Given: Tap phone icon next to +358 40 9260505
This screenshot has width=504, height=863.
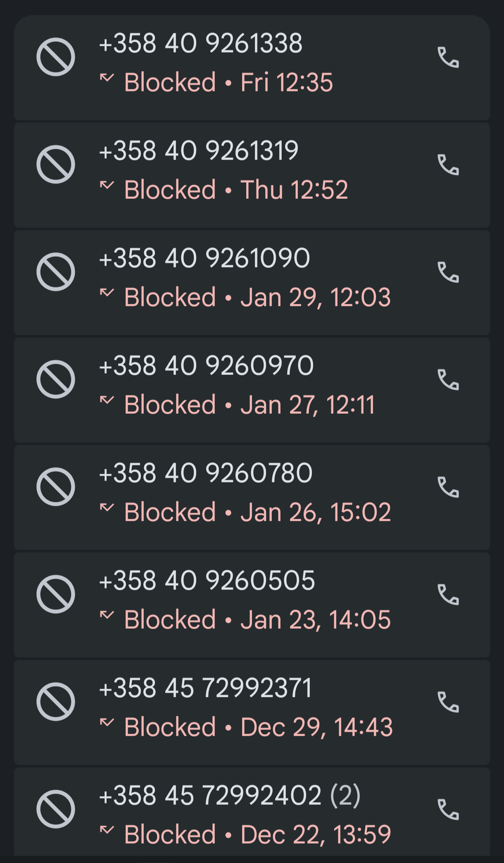Looking at the screenshot, I should pos(448,594).
